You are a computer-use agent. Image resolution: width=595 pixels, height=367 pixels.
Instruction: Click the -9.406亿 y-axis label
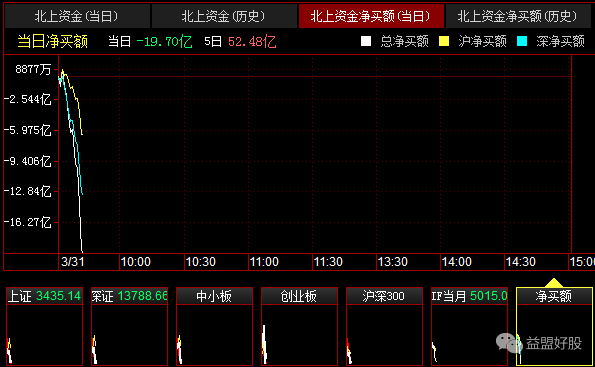(x=27, y=161)
